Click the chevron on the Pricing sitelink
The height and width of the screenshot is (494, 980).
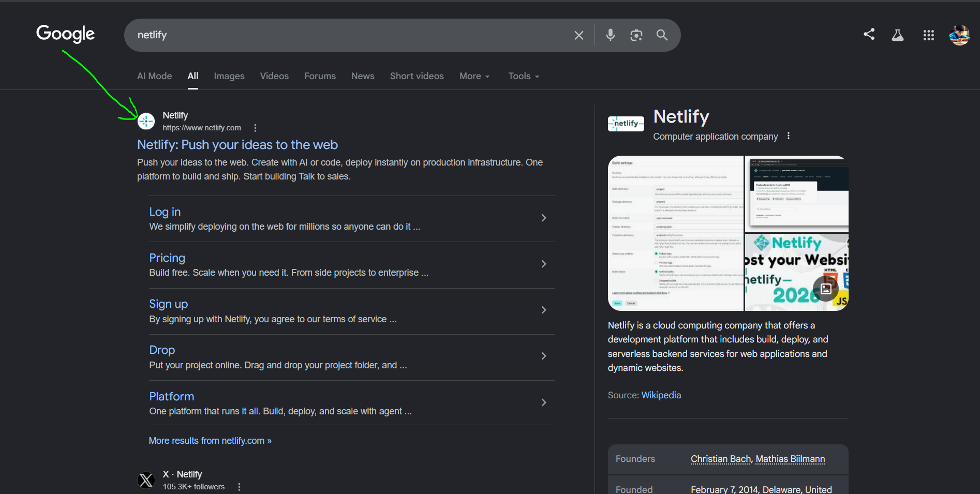click(544, 264)
